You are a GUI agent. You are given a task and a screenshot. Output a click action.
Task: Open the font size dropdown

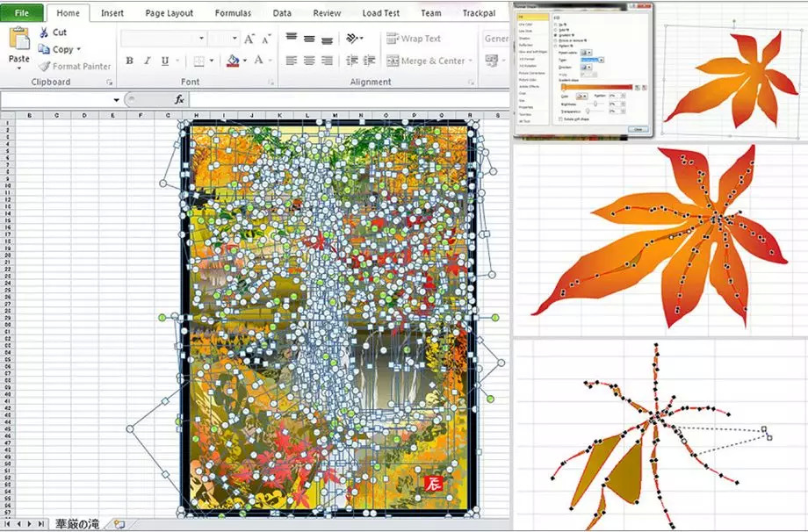click(235, 39)
